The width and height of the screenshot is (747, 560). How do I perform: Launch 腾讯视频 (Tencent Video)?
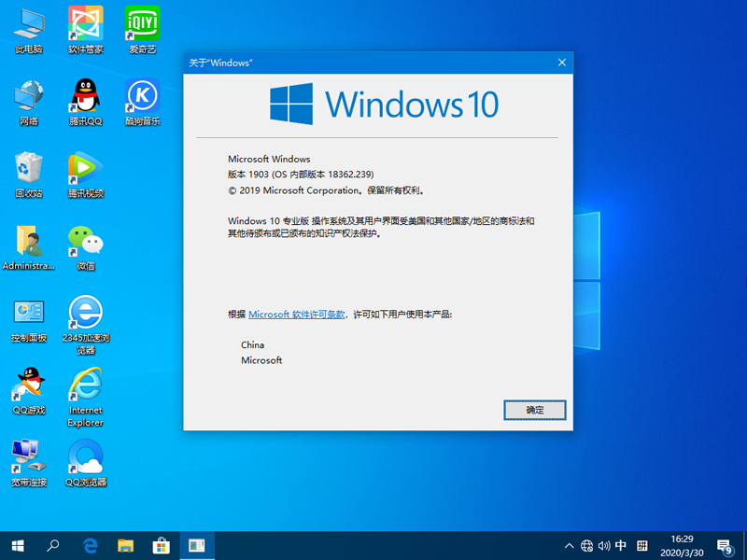tap(84, 166)
